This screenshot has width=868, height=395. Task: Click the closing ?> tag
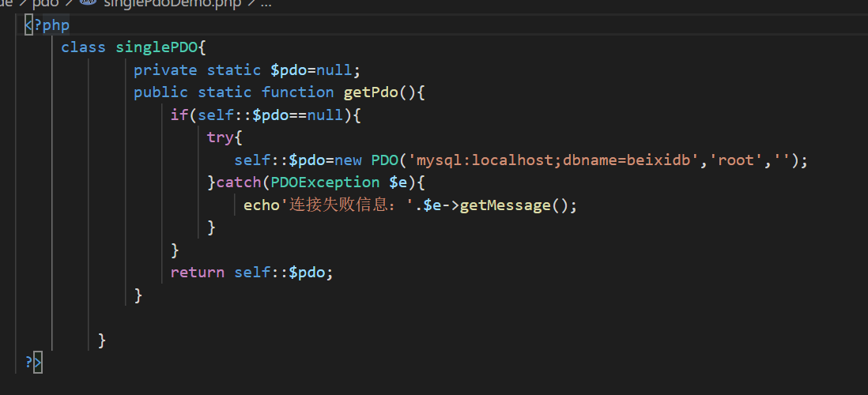[33, 363]
